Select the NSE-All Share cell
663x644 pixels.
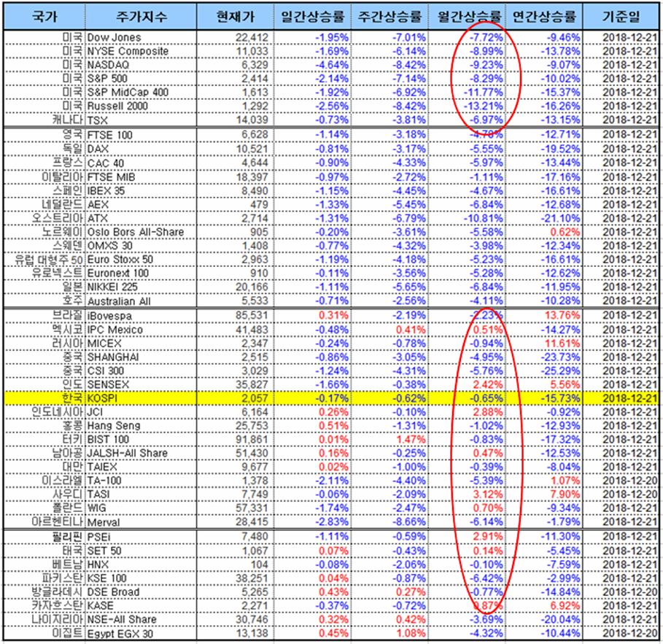tap(141, 619)
